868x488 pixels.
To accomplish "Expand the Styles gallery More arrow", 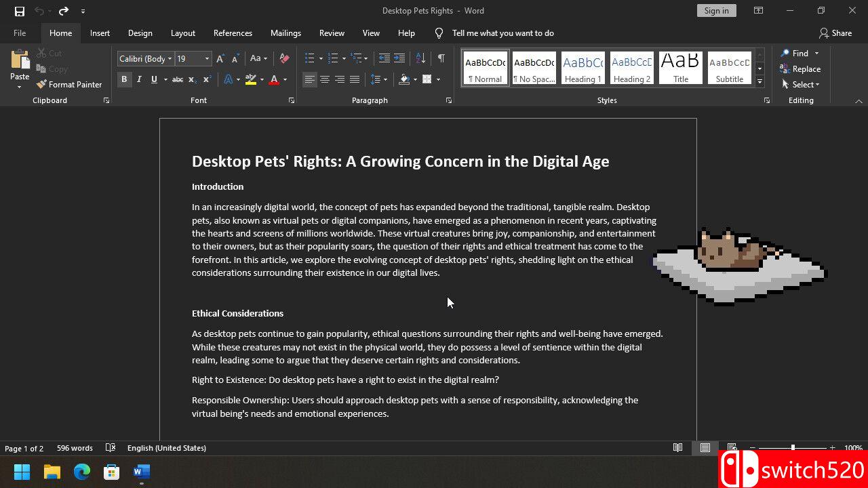I will pos(759,82).
